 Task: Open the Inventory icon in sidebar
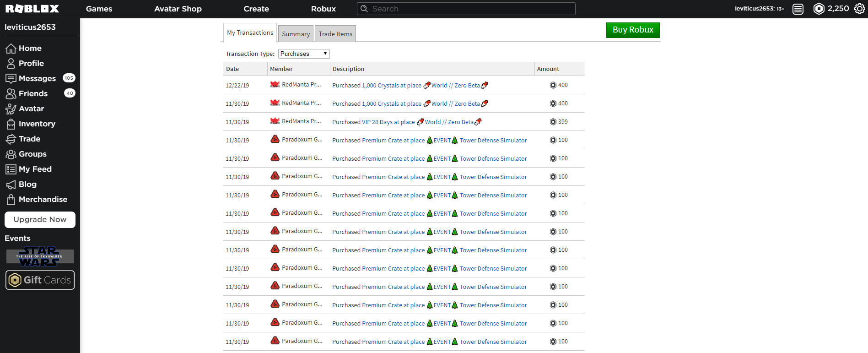pyautogui.click(x=11, y=124)
